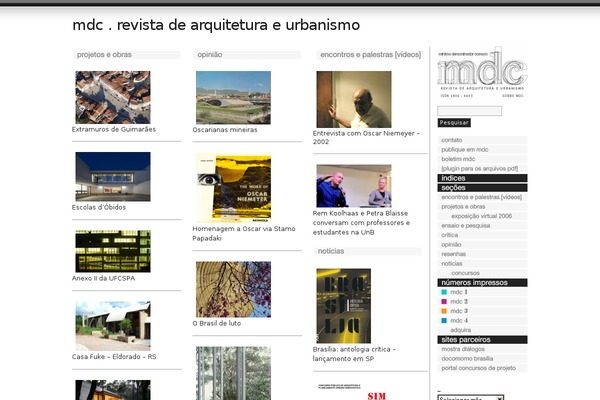Viewport: 600px width, 400px height.
Task: Open the Extramuros de Guimarães thumbnail
Action: pos(112,97)
